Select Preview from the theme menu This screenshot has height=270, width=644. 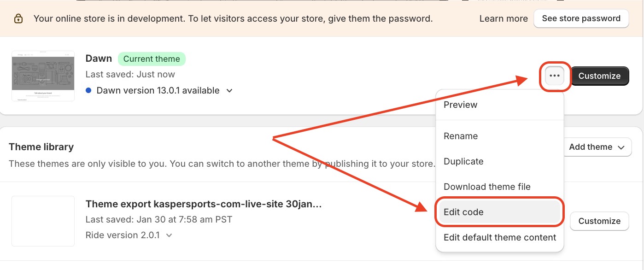(x=460, y=105)
